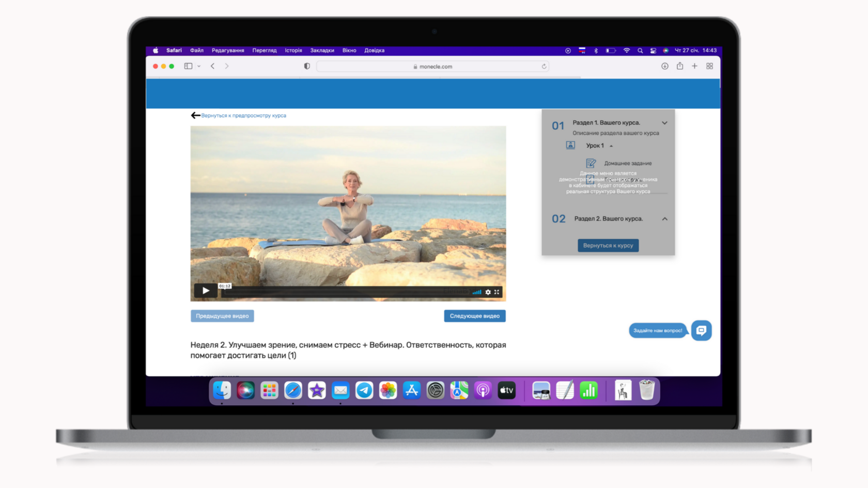The image size is (868, 488).
Task: Click 'Следующее видео' button
Action: (474, 316)
